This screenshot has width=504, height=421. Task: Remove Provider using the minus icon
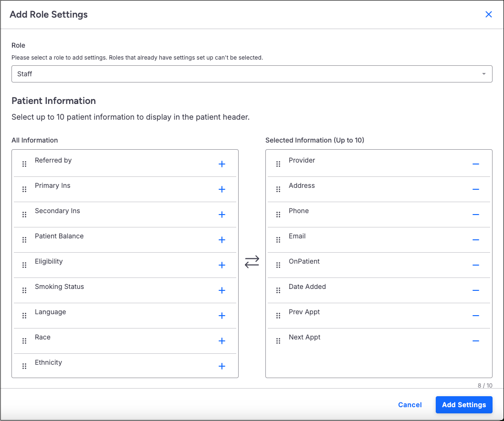coord(476,164)
